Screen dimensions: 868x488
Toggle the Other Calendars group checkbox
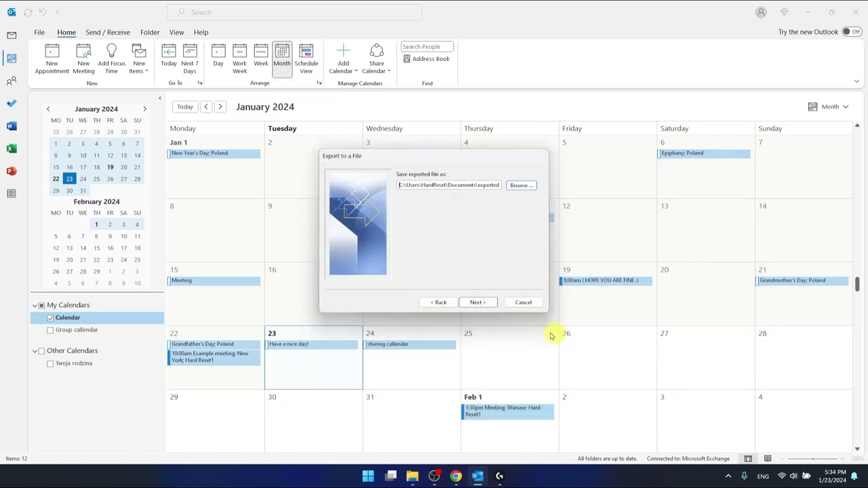click(x=41, y=351)
